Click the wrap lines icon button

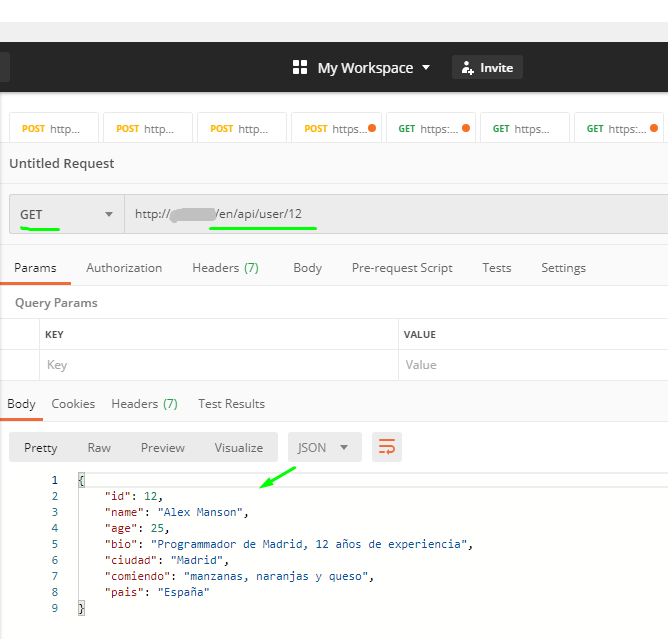click(x=386, y=447)
